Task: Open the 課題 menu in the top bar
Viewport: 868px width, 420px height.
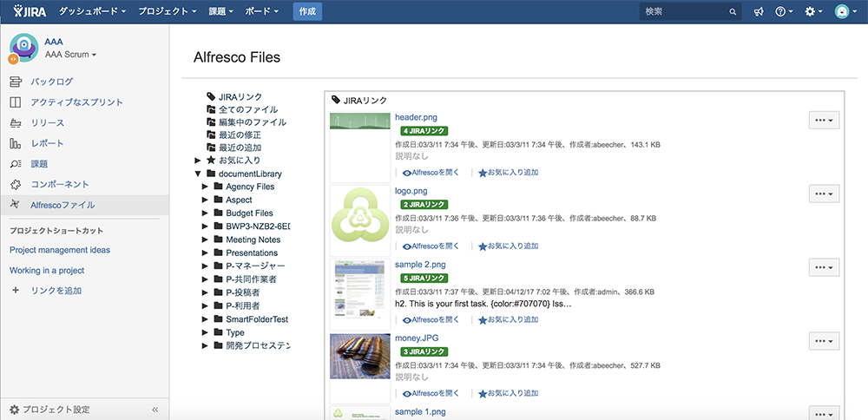Action: click(x=221, y=11)
